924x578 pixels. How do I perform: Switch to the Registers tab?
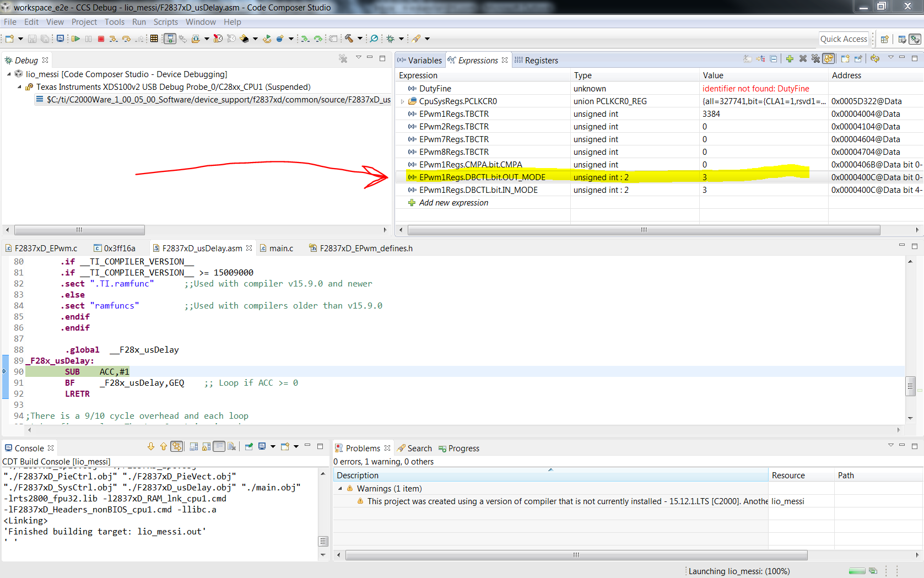536,61
